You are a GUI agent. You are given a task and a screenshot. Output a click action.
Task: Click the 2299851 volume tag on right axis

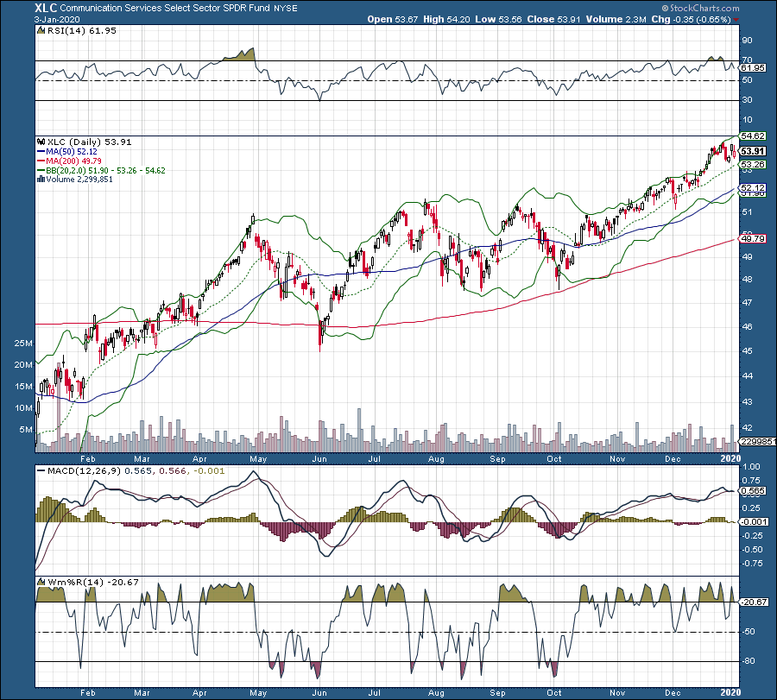[x=758, y=441]
